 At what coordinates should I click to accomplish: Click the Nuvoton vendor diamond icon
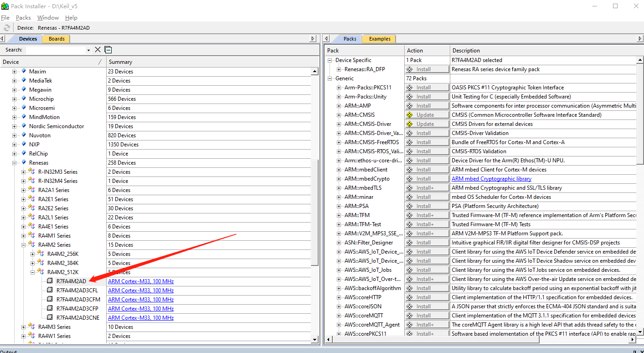click(24, 135)
